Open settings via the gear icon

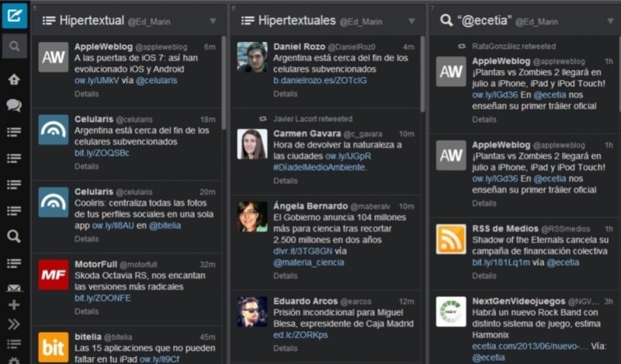(14, 360)
